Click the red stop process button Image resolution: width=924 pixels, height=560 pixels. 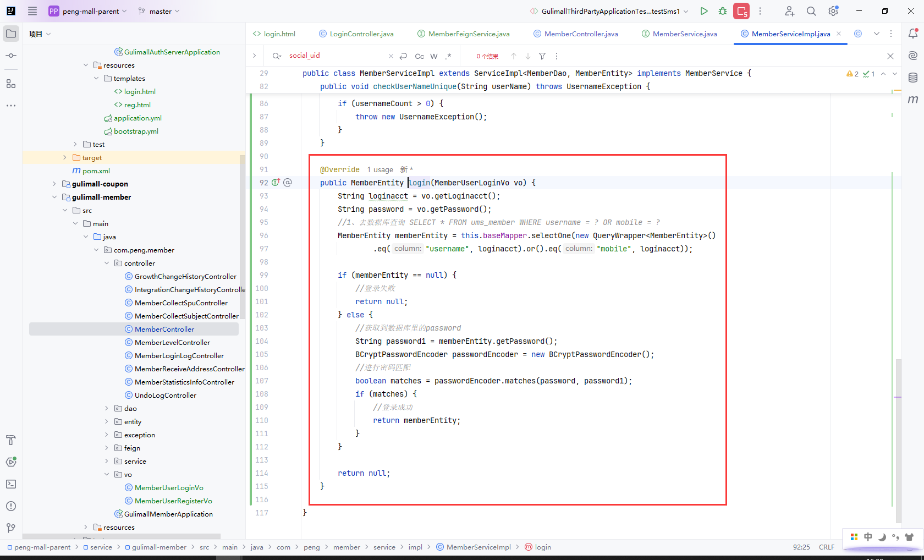pyautogui.click(x=741, y=11)
